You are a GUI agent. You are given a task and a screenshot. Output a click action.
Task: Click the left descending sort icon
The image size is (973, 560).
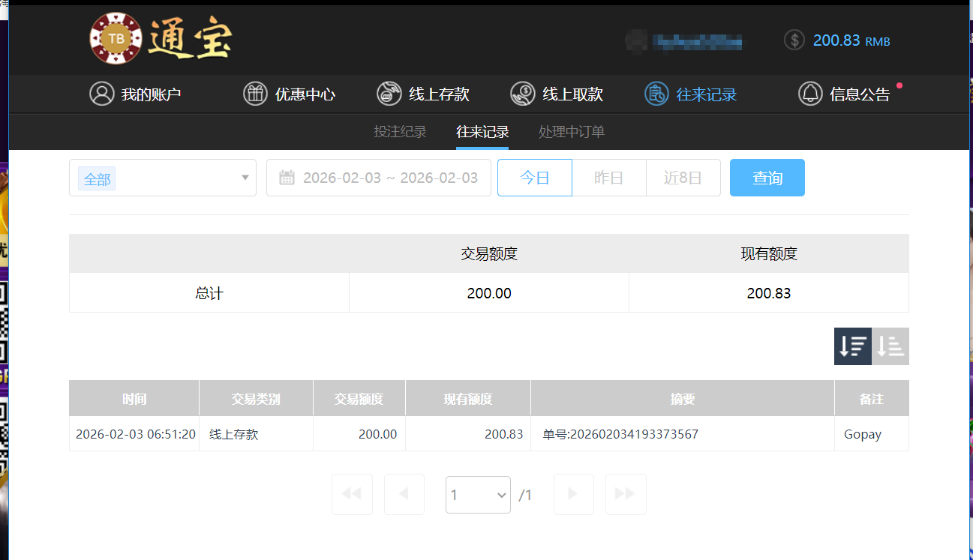[852, 346]
